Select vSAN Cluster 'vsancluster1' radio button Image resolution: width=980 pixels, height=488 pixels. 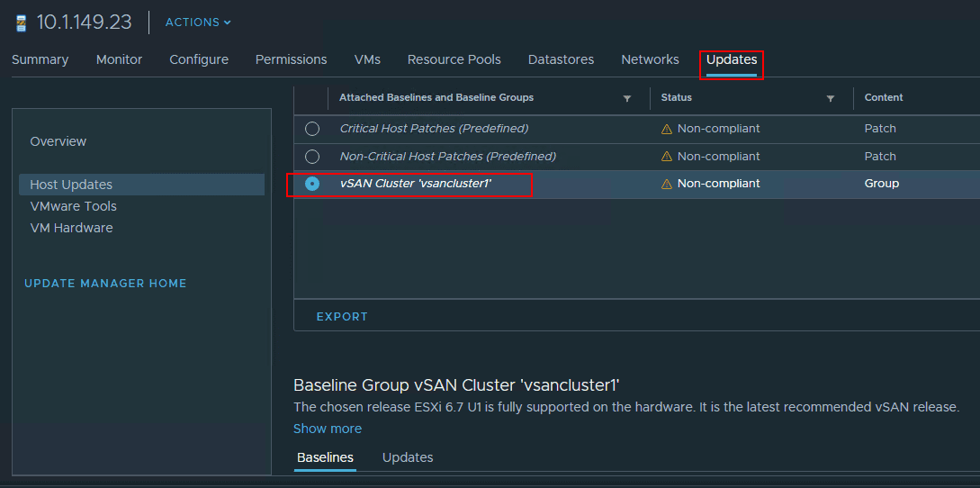(x=312, y=184)
